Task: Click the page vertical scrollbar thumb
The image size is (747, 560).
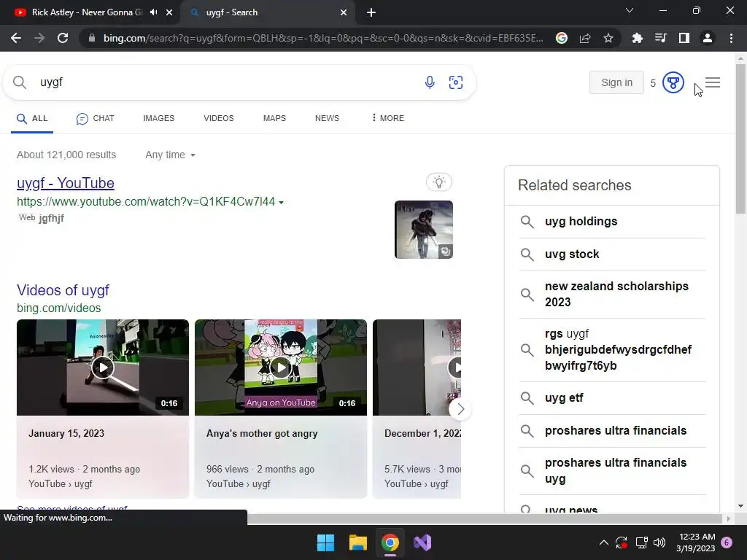Action: (x=740, y=139)
